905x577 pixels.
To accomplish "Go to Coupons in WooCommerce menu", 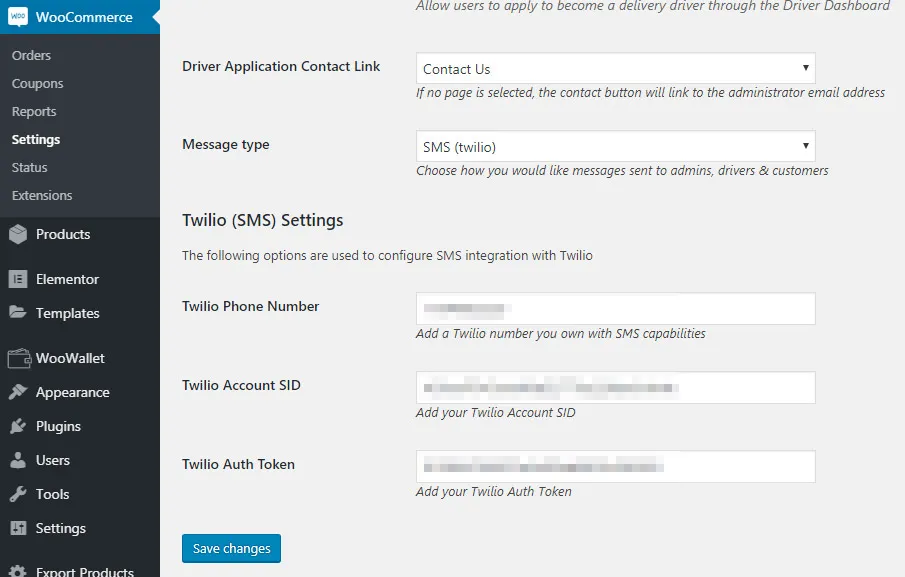I will [38, 84].
